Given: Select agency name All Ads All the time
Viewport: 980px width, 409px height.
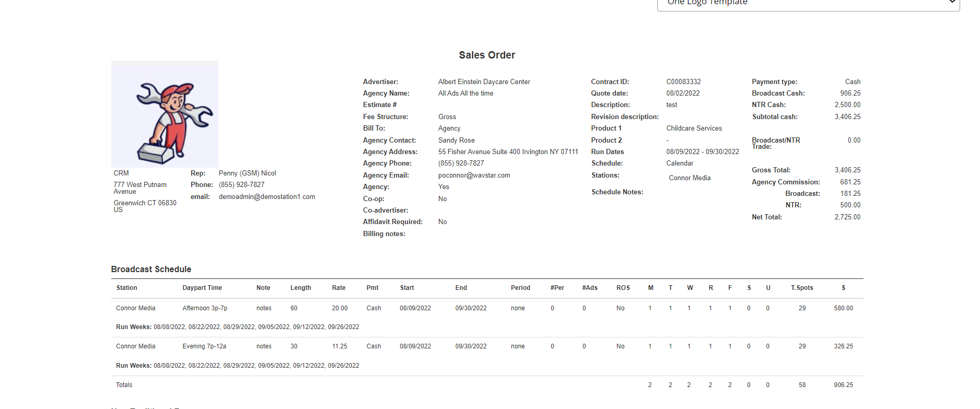Looking at the screenshot, I should pos(465,94).
